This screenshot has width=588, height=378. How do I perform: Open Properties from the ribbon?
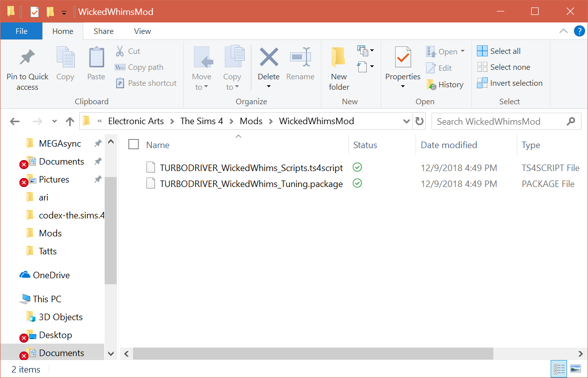(403, 57)
